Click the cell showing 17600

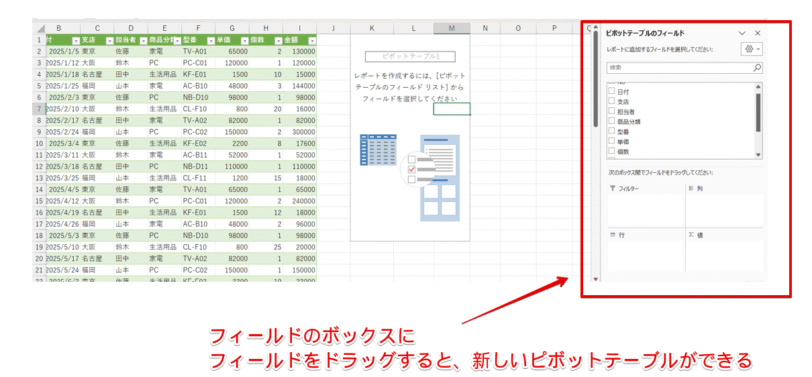pyautogui.click(x=299, y=144)
